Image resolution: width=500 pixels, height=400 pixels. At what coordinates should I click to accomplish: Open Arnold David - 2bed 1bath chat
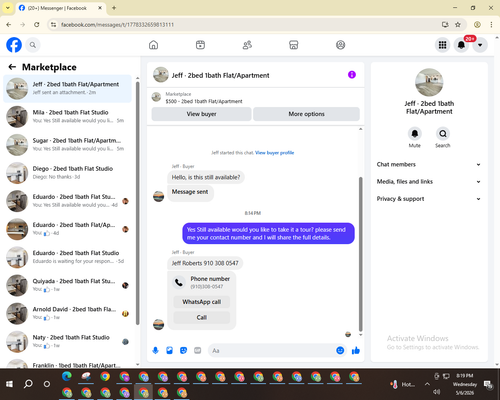[67, 313]
